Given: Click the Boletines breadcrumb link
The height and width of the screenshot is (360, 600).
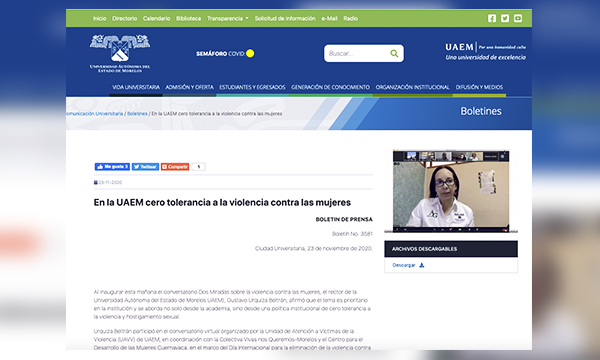Looking at the screenshot, I should [x=137, y=114].
